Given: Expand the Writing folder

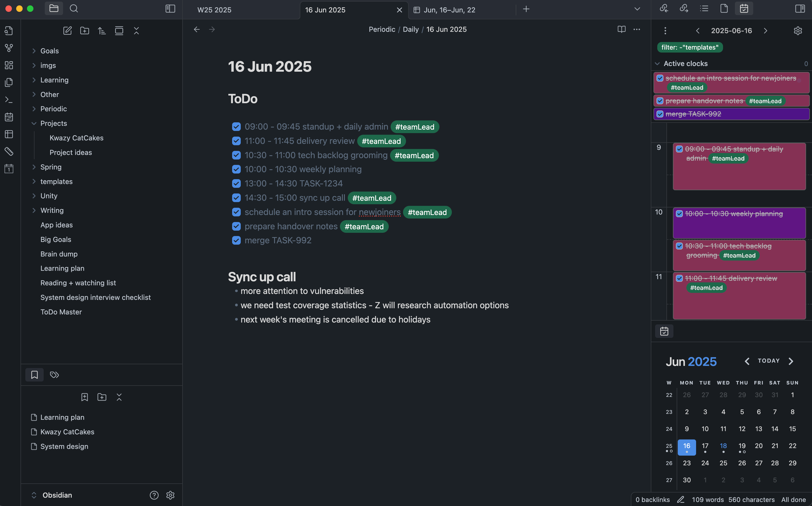Looking at the screenshot, I should (x=34, y=210).
